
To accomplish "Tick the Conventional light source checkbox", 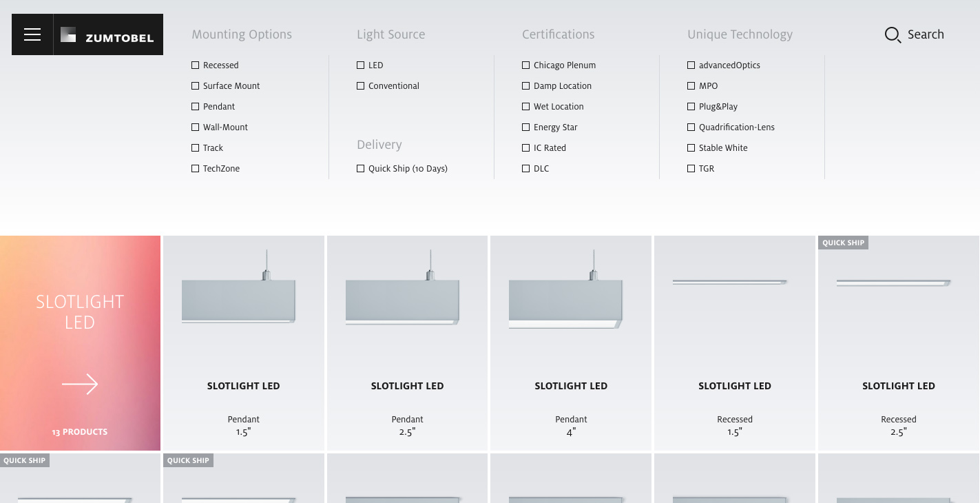I will pos(361,86).
